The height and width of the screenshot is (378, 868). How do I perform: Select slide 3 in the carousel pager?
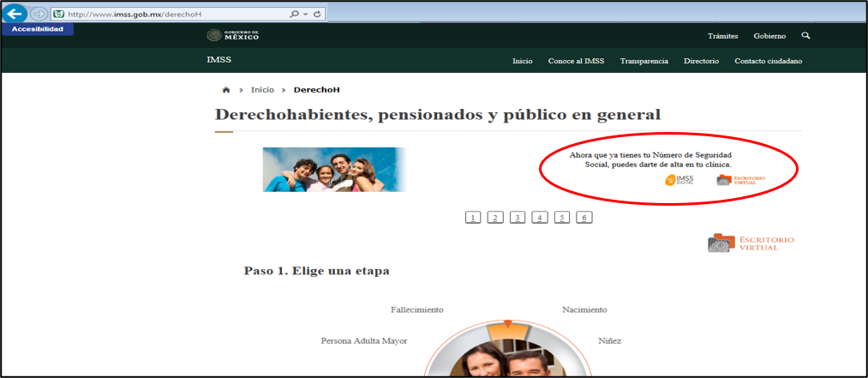pyautogui.click(x=517, y=218)
